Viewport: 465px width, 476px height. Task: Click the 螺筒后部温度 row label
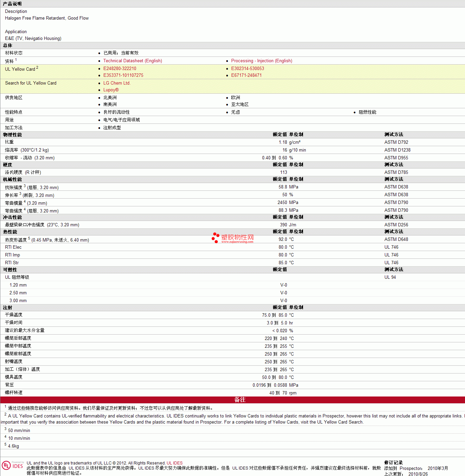click(x=18, y=338)
